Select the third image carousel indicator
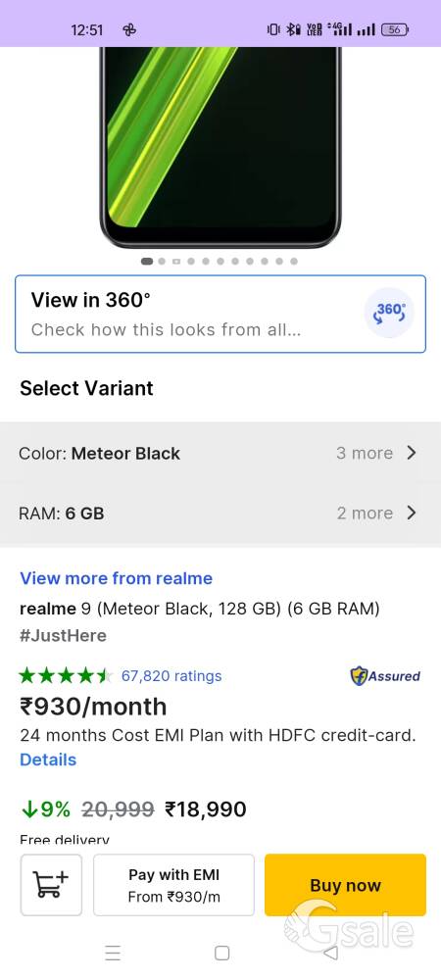The image size is (441, 980). pos(176,262)
